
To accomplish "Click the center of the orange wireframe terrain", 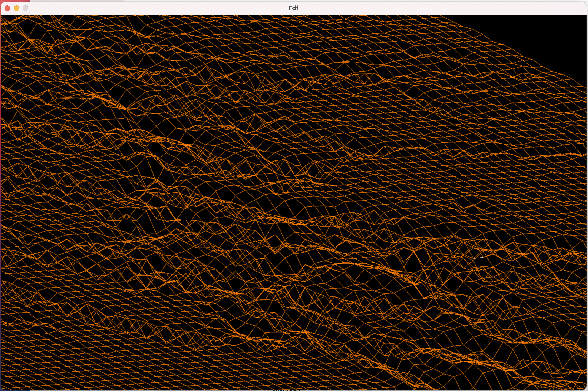I will pos(294,202).
